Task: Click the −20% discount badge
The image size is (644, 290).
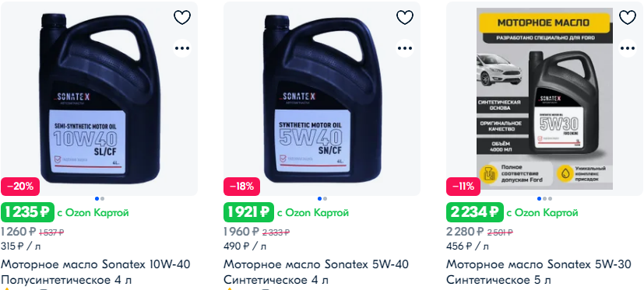Action: point(20,187)
